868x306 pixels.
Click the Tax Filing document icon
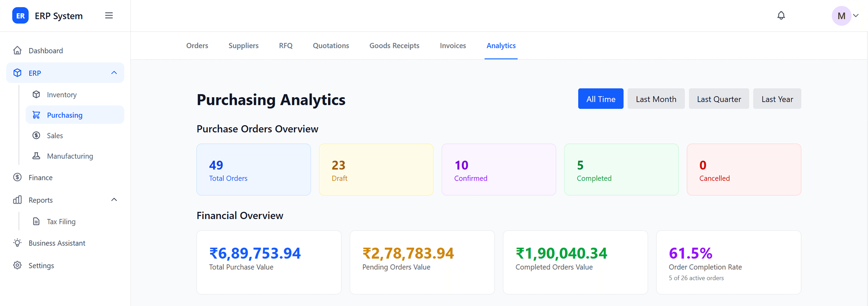tap(36, 221)
